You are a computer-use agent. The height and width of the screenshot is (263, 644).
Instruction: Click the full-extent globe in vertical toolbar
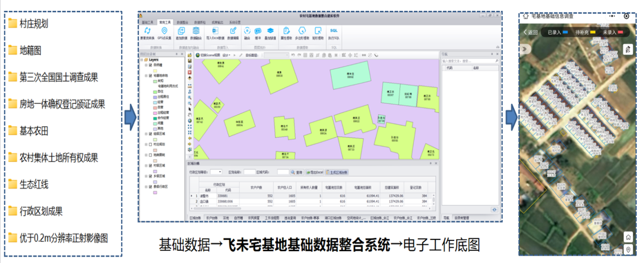pos(190,121)
